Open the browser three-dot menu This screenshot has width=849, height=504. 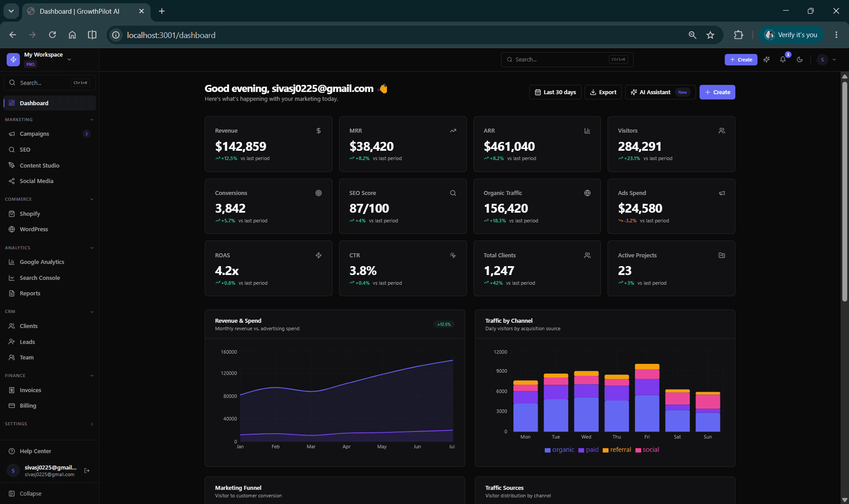836,35
